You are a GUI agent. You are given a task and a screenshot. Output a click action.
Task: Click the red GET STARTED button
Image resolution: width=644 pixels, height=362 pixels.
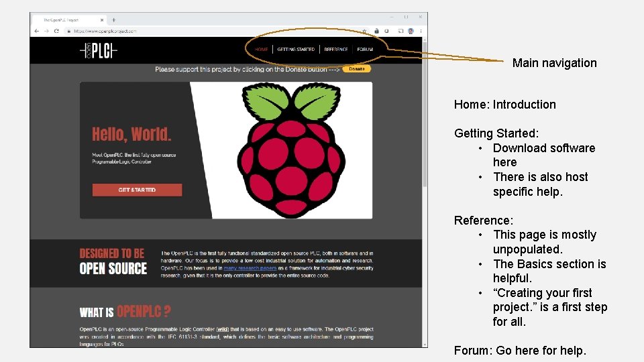[x=137, y=190]
